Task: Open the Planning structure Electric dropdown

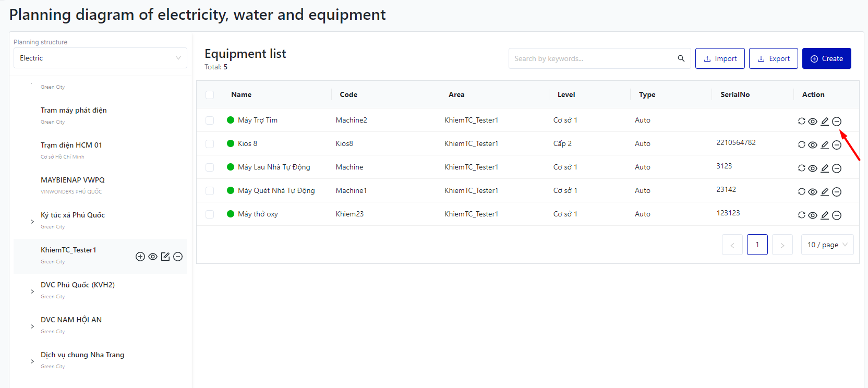Action: click(100, 58)
